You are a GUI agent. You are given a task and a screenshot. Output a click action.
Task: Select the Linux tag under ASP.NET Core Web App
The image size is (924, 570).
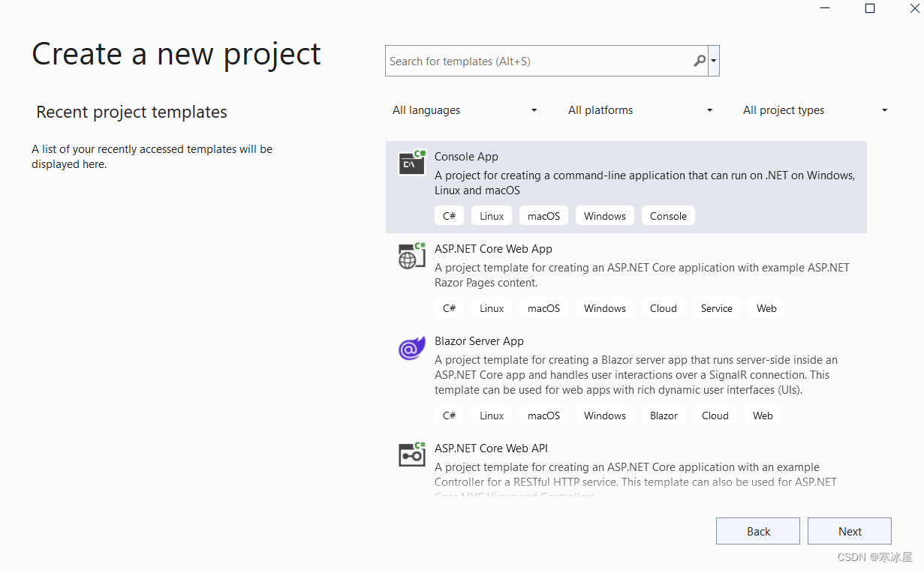coord(491,307)
